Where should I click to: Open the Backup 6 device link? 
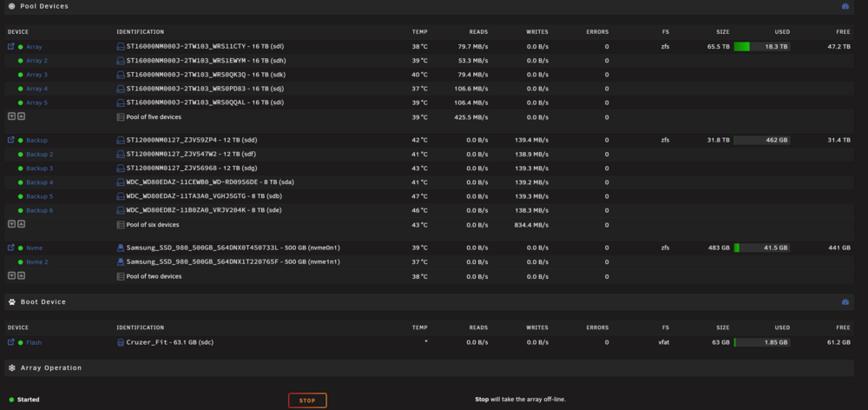tap(40, 210)
